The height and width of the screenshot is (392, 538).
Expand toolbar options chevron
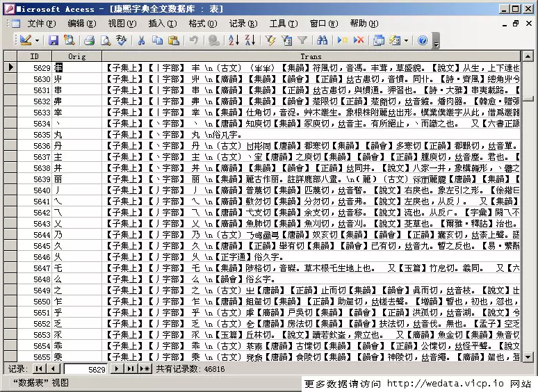tap(436, 40)
